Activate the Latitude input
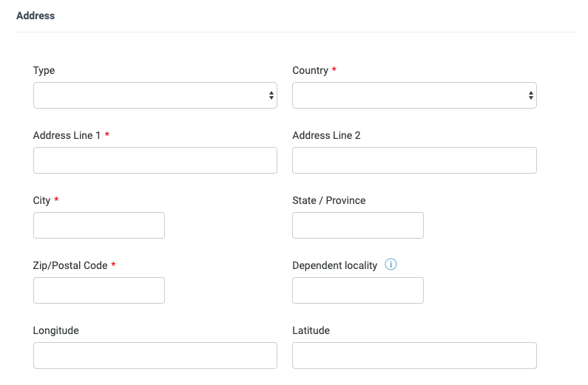The height and width of the screenshot is (385, 588). tap(414, 355)
